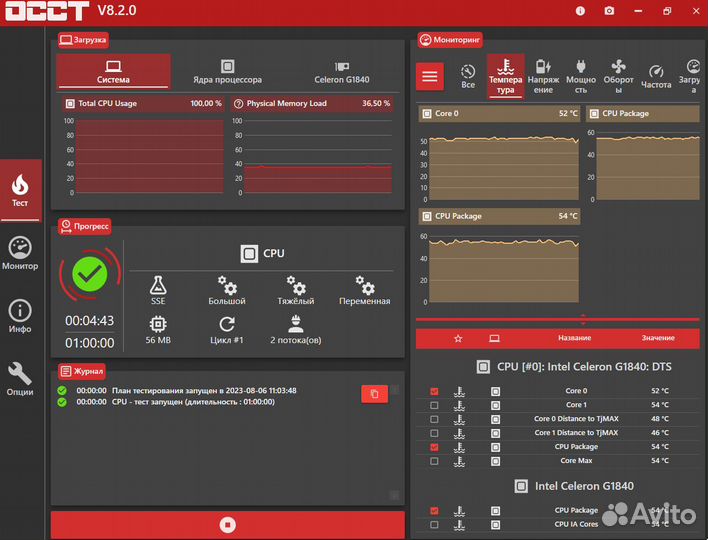Image resolution: width=708 pixels, height=540 pixels.
Task: Click the red divider between graphs and sensor table
Action: pos(558,319)
